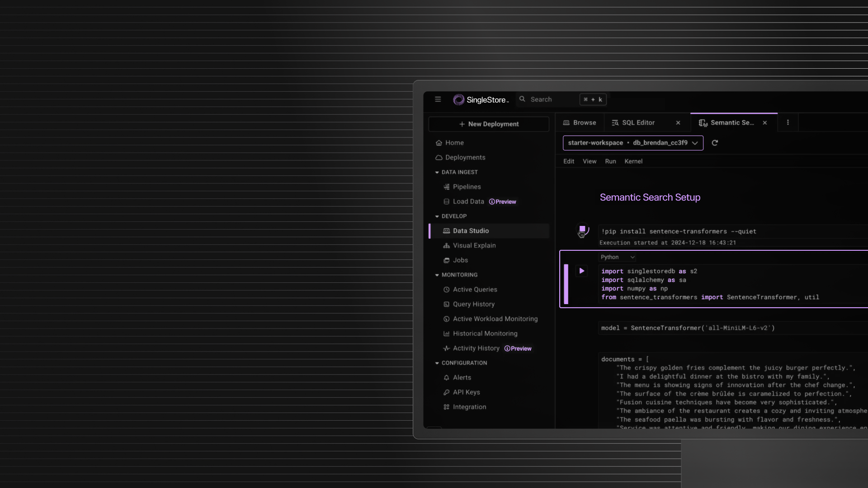
Task: Switch to the SQL Editor tab
Action: (x=638, y=123)
